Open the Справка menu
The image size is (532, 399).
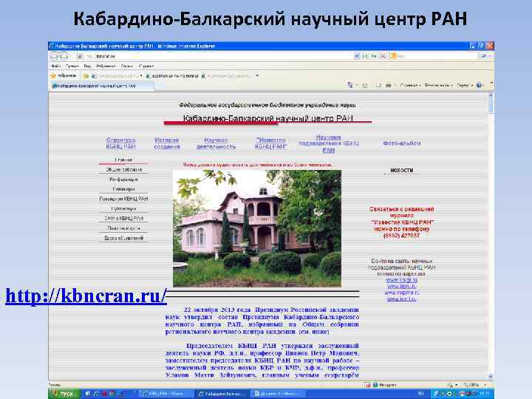tap(146, 66)
